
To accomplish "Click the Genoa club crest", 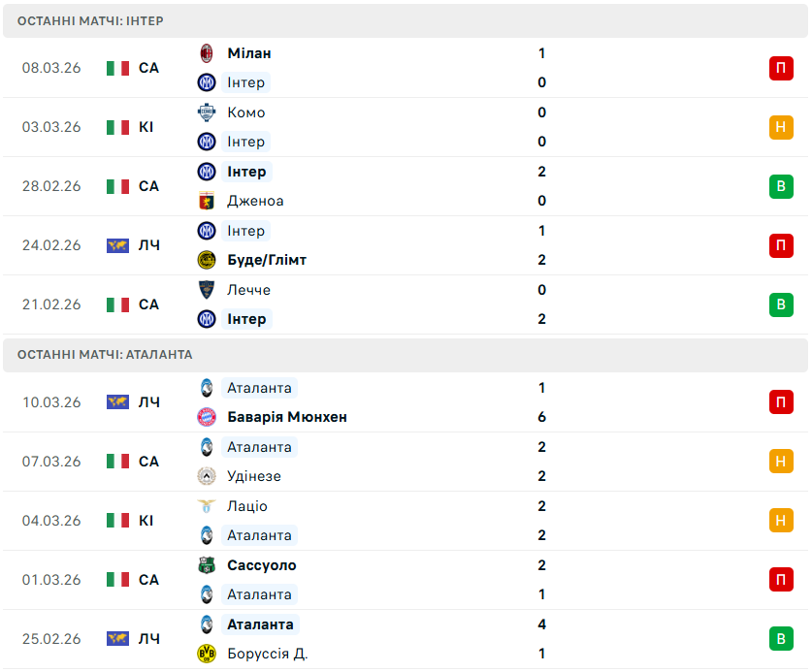I will click(x=206, y=201).
